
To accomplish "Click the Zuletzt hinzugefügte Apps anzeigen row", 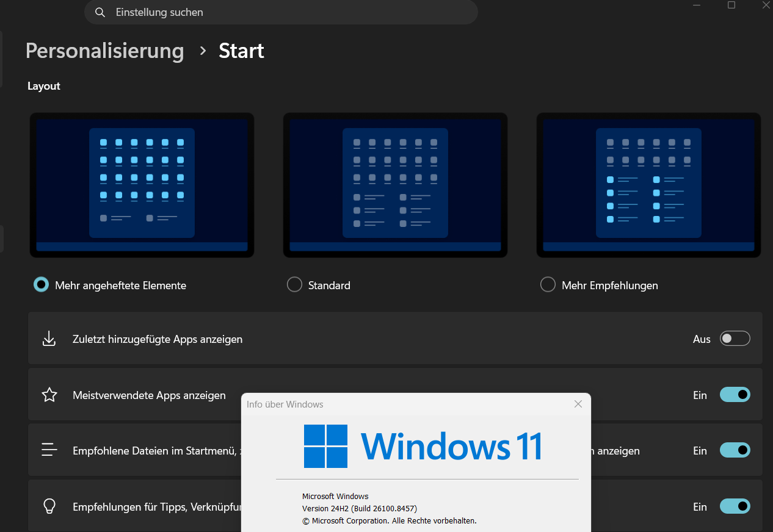I will (395, 339).
